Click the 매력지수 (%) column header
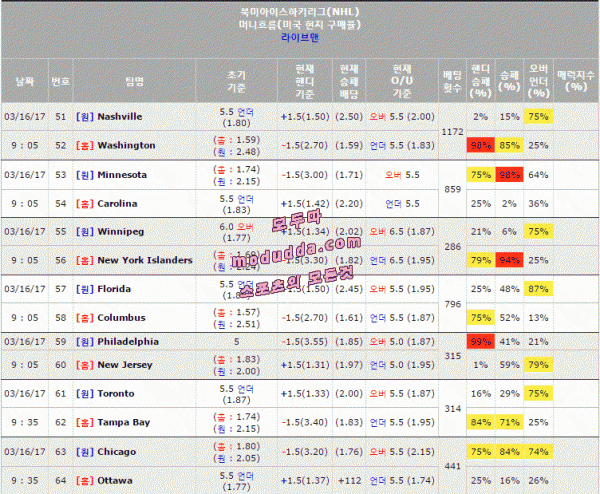Image resolution: width=600 pixels, height=494 pixels. 576,81
